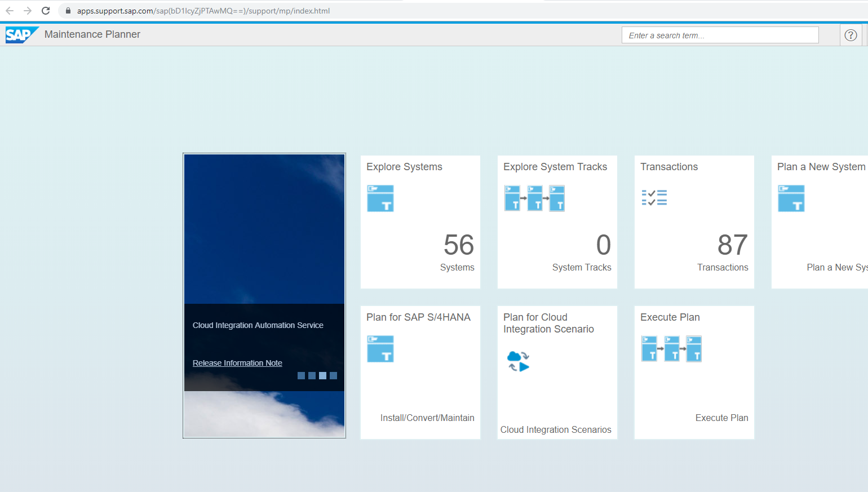This screenshot has height=492, width=868.
Task: Click the Systems label under 56
Action: pos(457,267)
